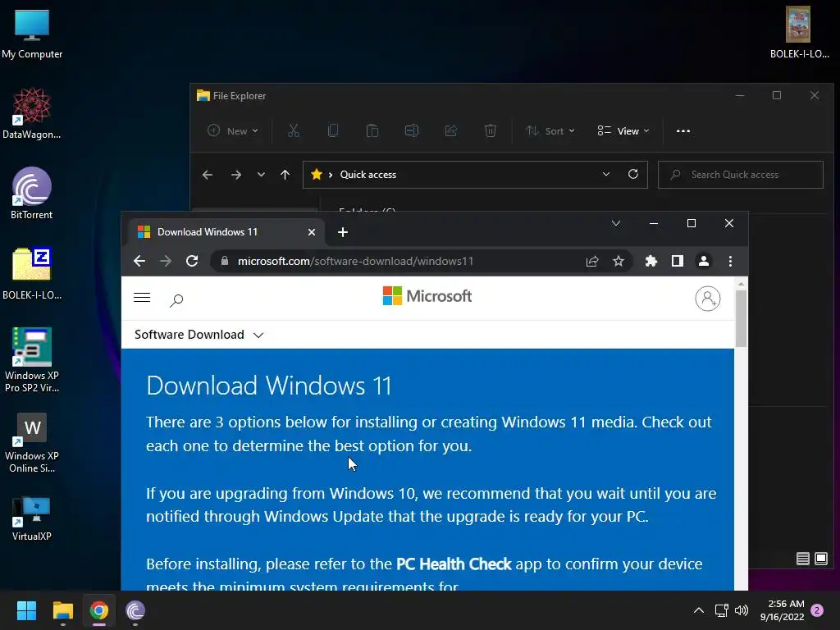This screenshot has width=840, height=630.
Task: Click the browser page vertical scrollbar thumb
Action: coord(741,318)
